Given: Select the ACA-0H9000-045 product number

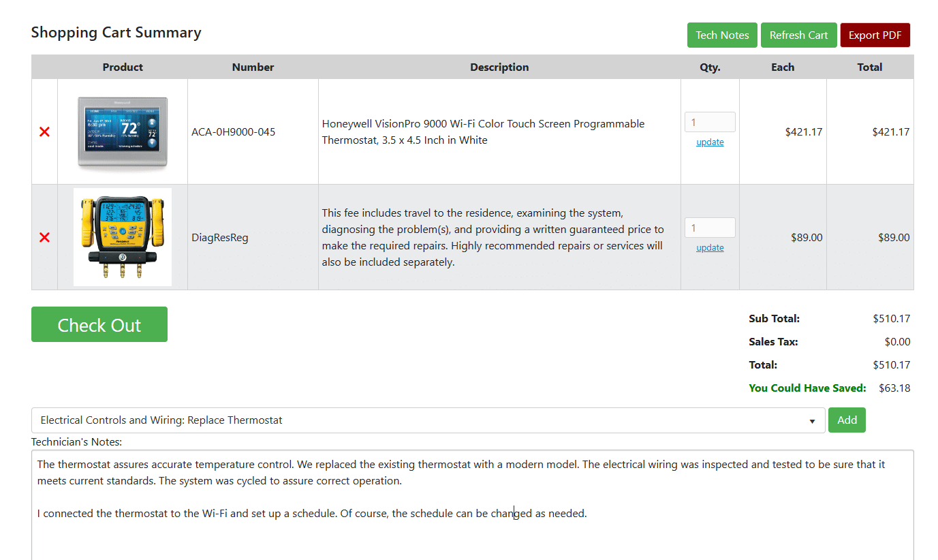Looking at the screenshot, I should click(x=234, y=132).
